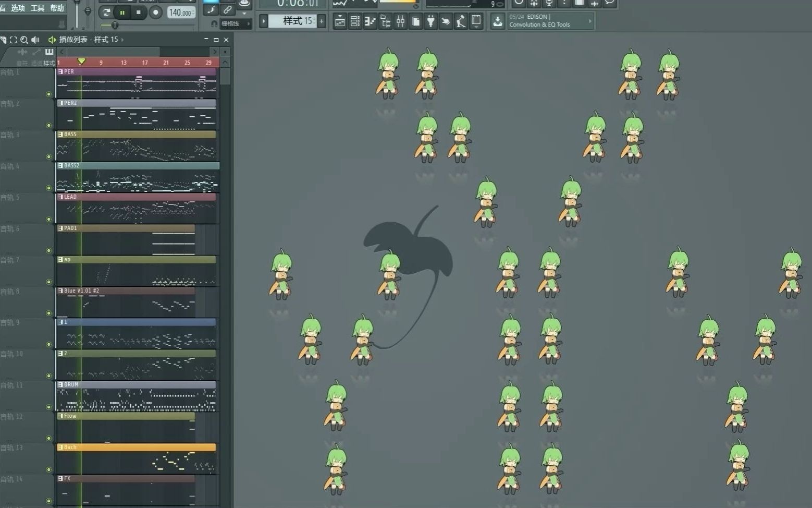Mute track 音轨 5 green dot
Image resolution: width=812 pixels, height=508 pixels.
(x=49, y=220)
